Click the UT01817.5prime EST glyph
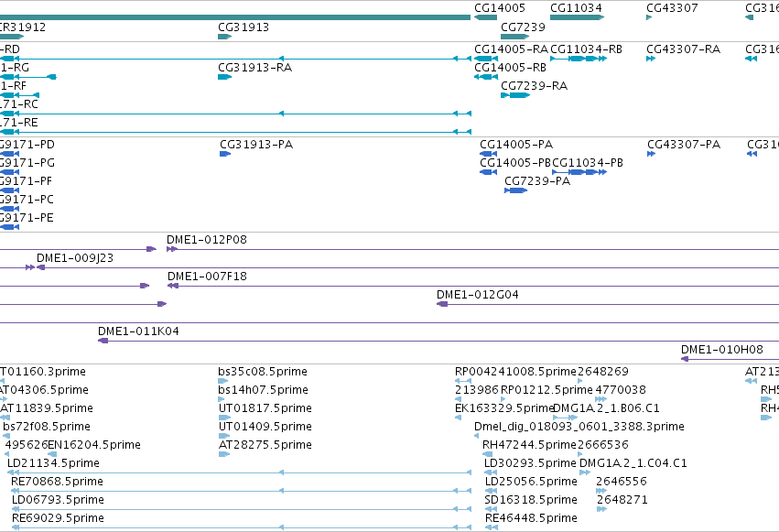 pyautogui.click(x=224, y=418)
